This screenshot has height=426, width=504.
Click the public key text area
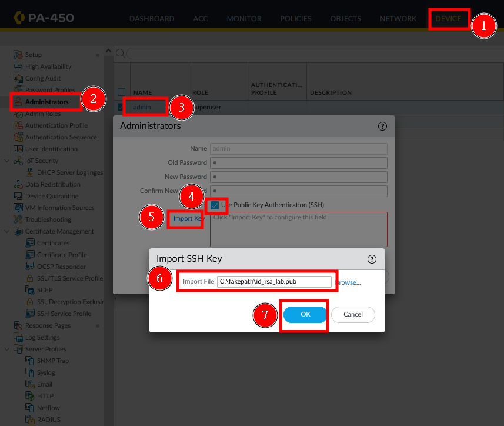point(299,229)
